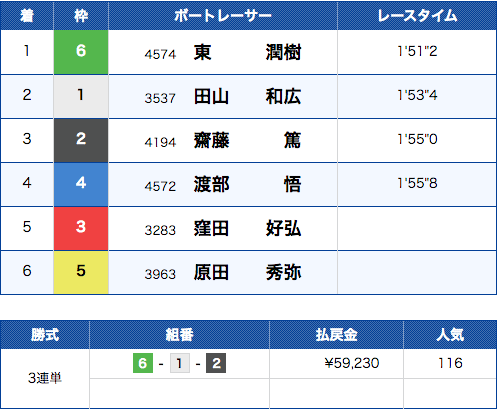The image size is (498, 409).
Task: Click the blue lane 4 box
Action: tap(81, 184)
